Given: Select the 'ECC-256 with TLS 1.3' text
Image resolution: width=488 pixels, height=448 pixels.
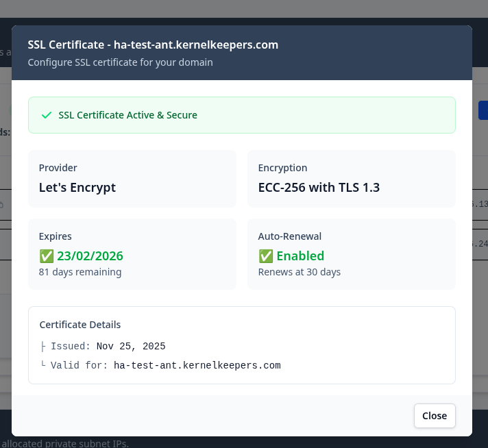Looking at the screenshot, I should click(x=319, y=188).
